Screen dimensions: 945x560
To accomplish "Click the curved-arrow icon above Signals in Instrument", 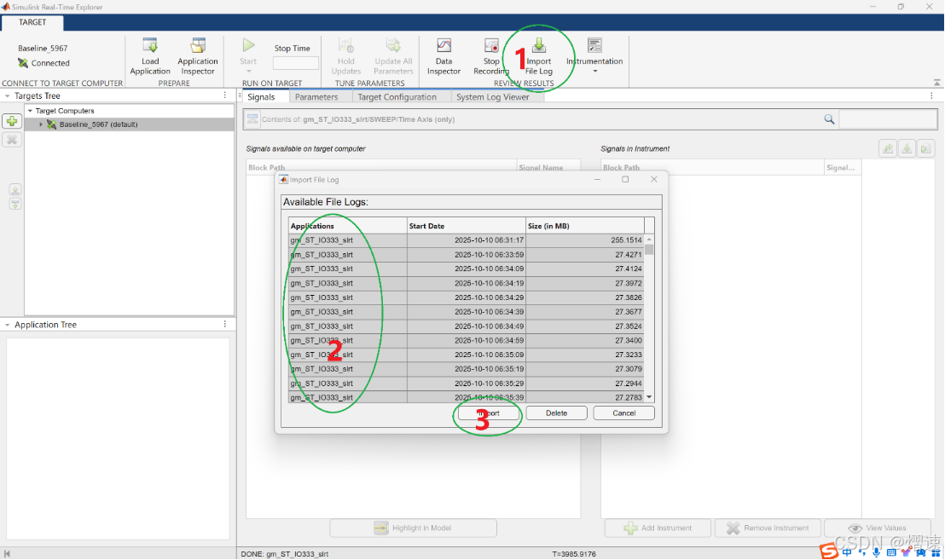I will pyautogui.click(x=888, y=148).
